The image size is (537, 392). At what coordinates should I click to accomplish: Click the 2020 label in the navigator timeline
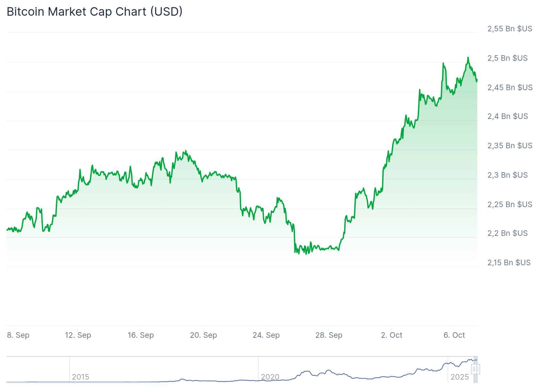270,377
